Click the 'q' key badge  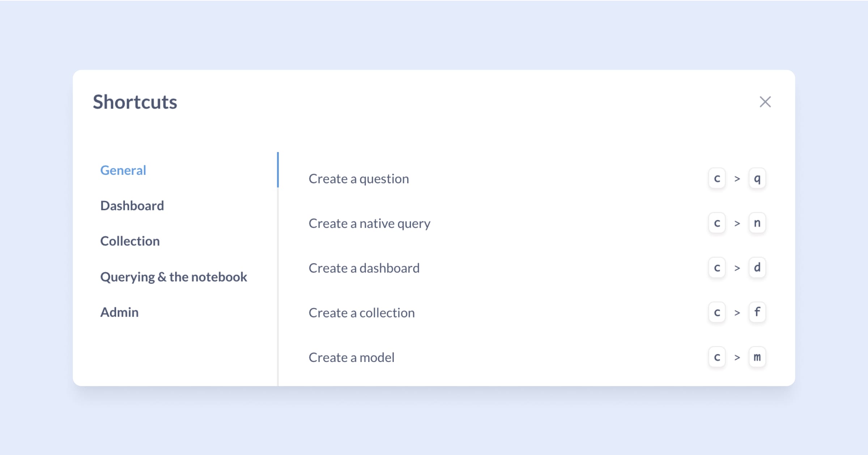(x=757, y=178)
